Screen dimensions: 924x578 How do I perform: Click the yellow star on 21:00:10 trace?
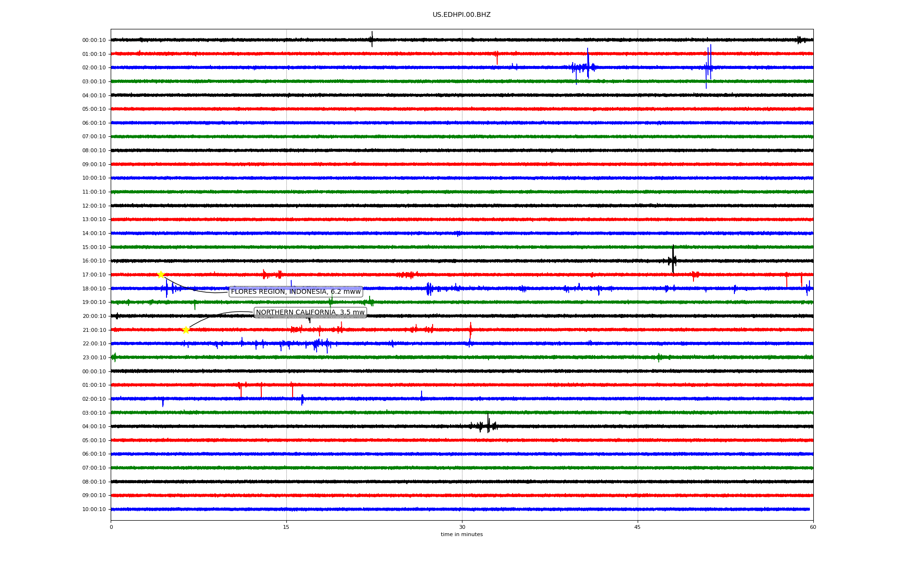point(186,330)
